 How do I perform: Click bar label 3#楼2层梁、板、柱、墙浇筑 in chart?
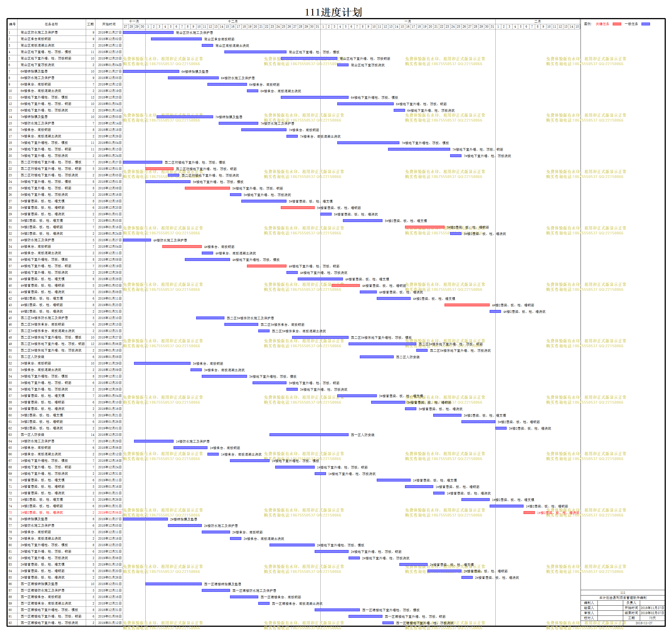point(530,428)
